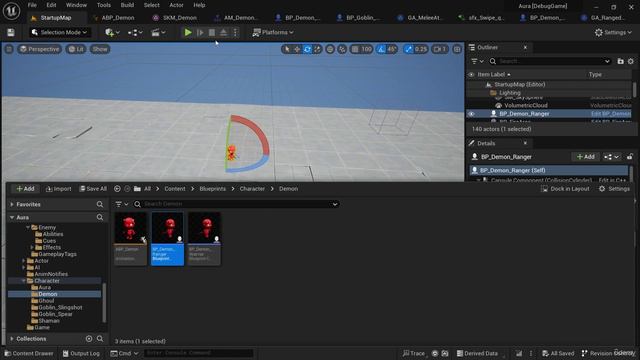Click Save All in the Content Browser
640x360 pixels.
coord(93,189)
